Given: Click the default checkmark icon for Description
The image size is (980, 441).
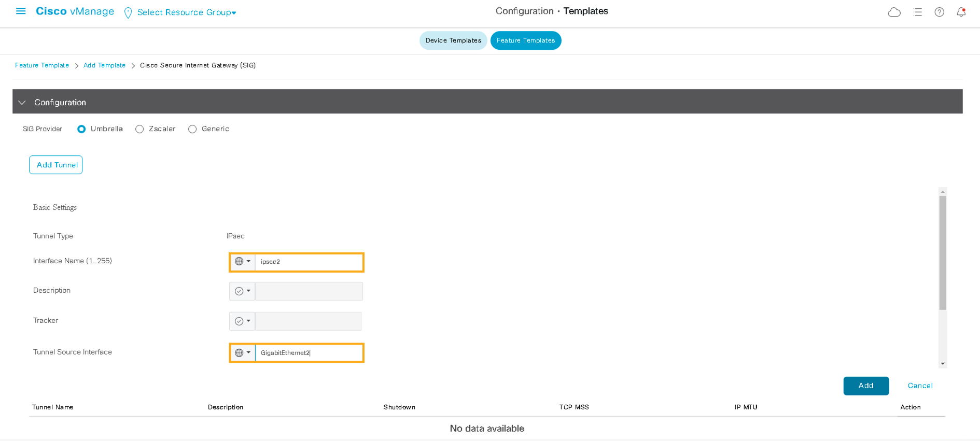Looking at the screenshot, I should pos(239,291).
